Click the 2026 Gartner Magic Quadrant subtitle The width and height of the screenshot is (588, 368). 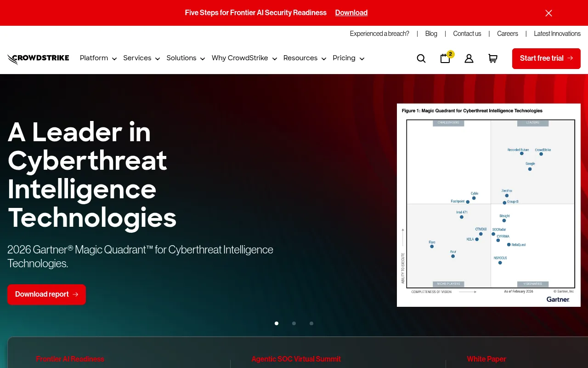click(141, 257)
